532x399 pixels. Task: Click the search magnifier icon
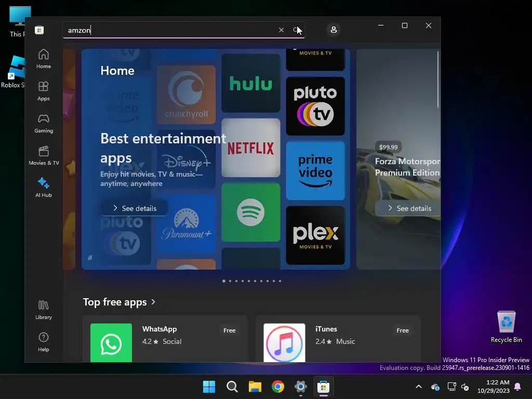pyautogui.click(x=296, y=30)
